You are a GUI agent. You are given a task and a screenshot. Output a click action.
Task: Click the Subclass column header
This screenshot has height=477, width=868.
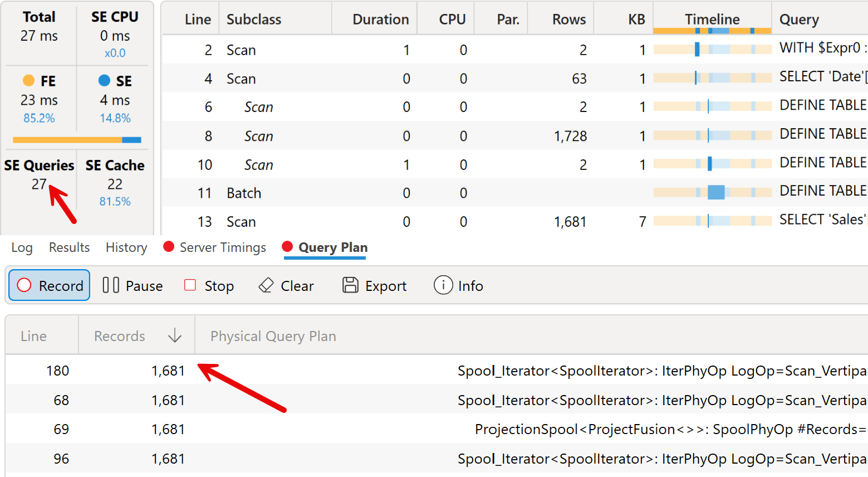[254, 20]
